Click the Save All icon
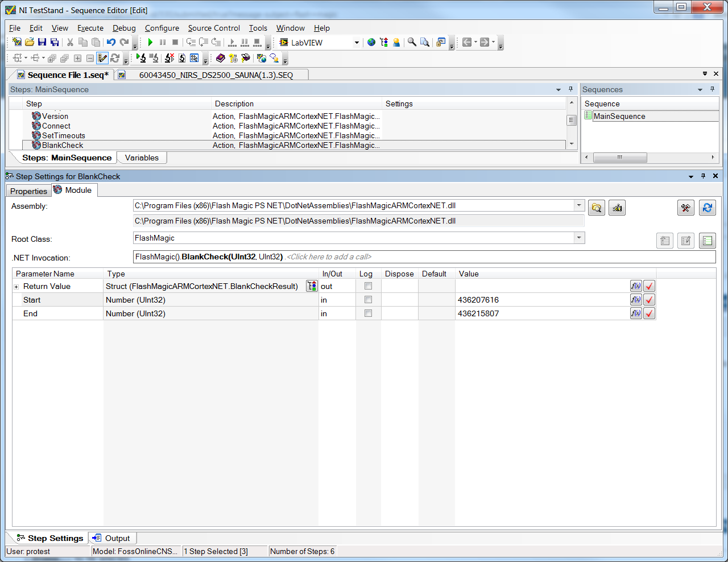The height and width of the screenshot is (562, 728). click(x=55, y=42)
